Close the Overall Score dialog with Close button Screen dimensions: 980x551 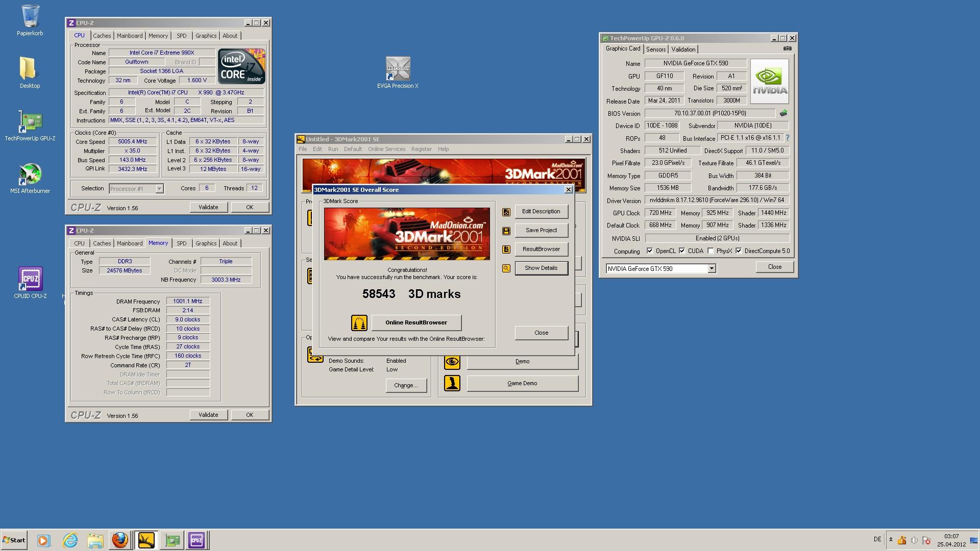[541, 333]
